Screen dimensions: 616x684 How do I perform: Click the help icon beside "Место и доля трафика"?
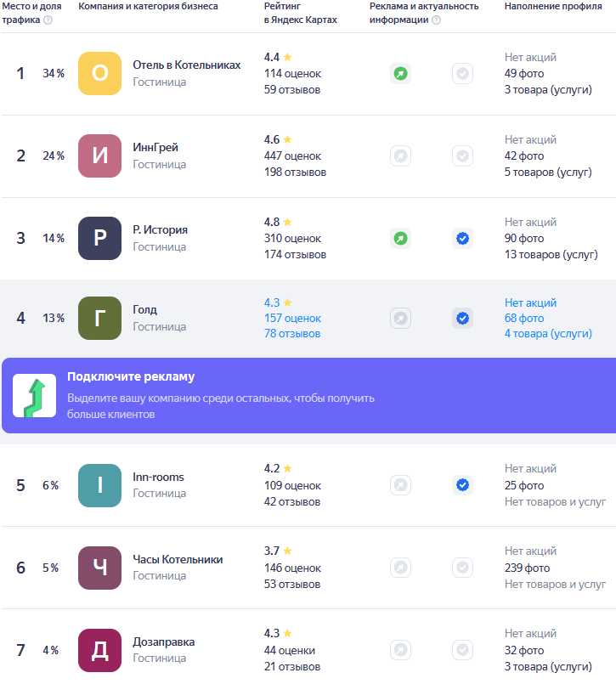(x=48, y=20)
